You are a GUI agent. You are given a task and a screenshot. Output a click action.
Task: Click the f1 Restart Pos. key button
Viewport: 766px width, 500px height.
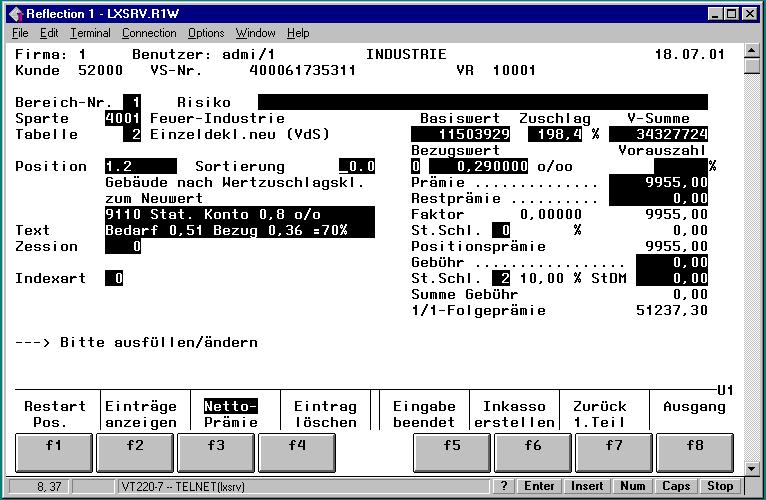[x=54, y=453]
